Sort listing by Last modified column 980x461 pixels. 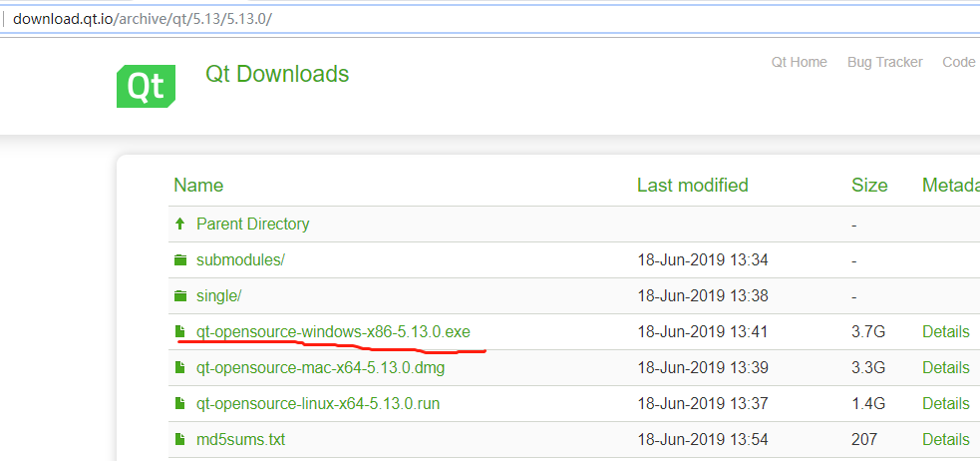coord(693,186)
